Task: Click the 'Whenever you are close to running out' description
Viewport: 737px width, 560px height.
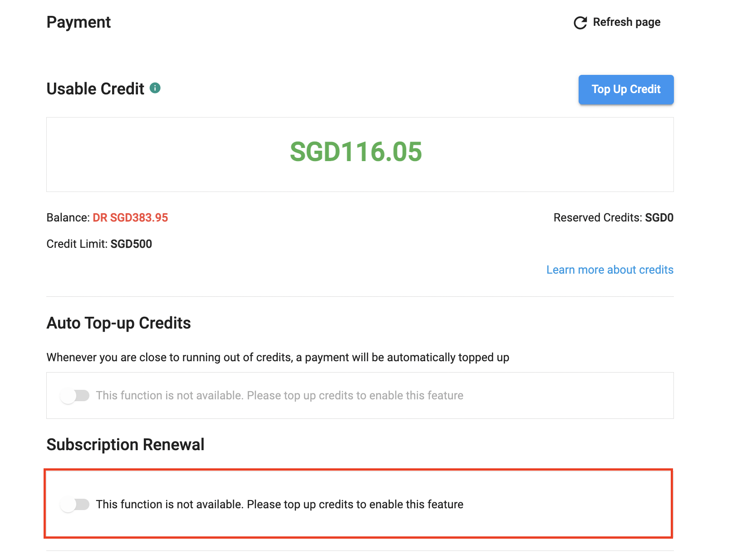Action: point(278,358)
